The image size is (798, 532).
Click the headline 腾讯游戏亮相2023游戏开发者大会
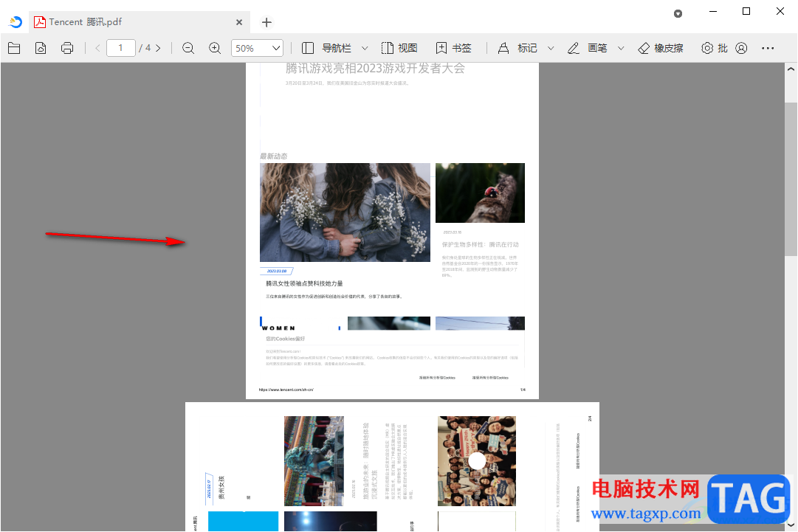(375, 68)
